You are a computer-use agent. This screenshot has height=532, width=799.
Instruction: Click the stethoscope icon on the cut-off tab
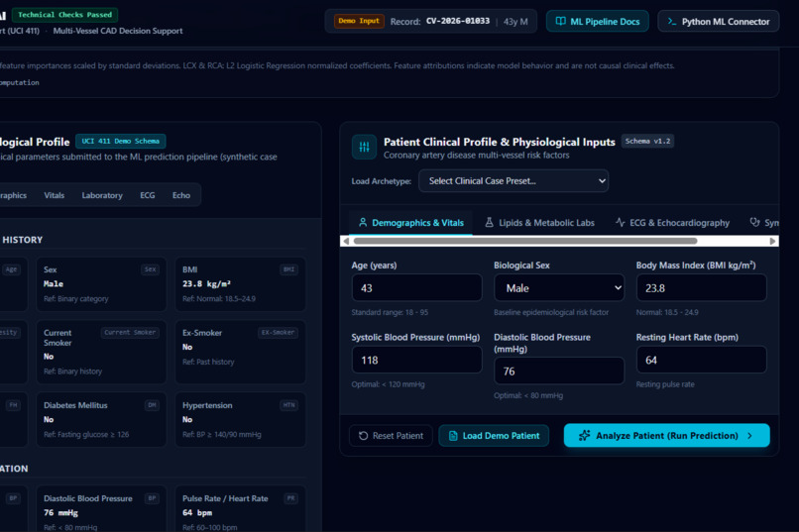[x=754, y=223]
